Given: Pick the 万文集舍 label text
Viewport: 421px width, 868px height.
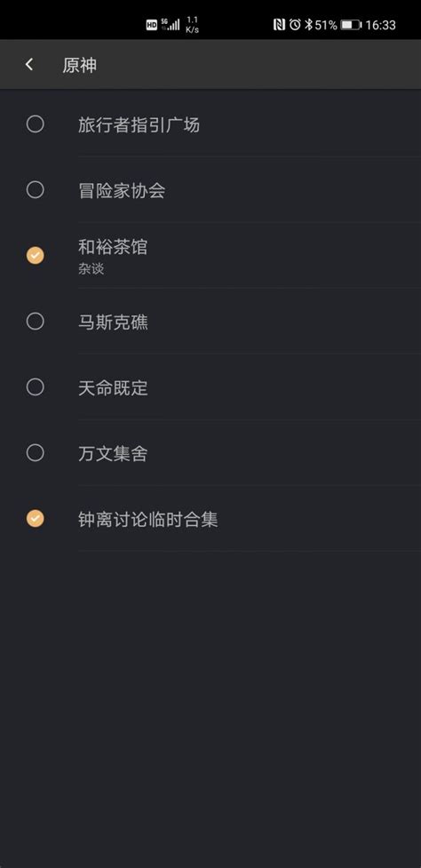Looking at the screenshot, I should coord(113,454).
